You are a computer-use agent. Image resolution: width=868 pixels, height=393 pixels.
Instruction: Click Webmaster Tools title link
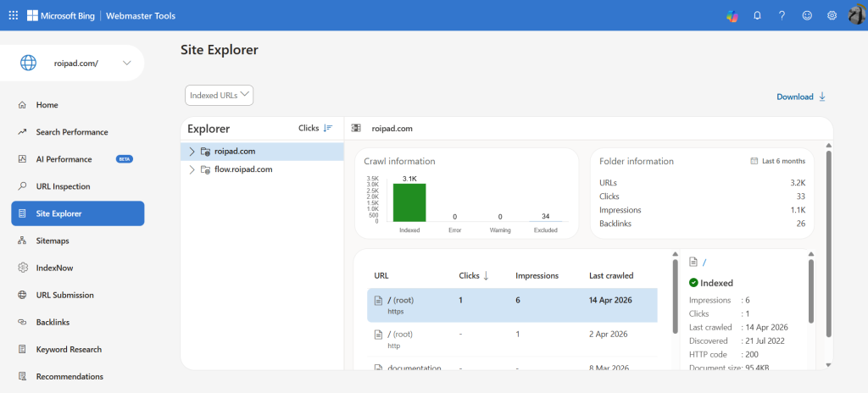pos(141,15)
